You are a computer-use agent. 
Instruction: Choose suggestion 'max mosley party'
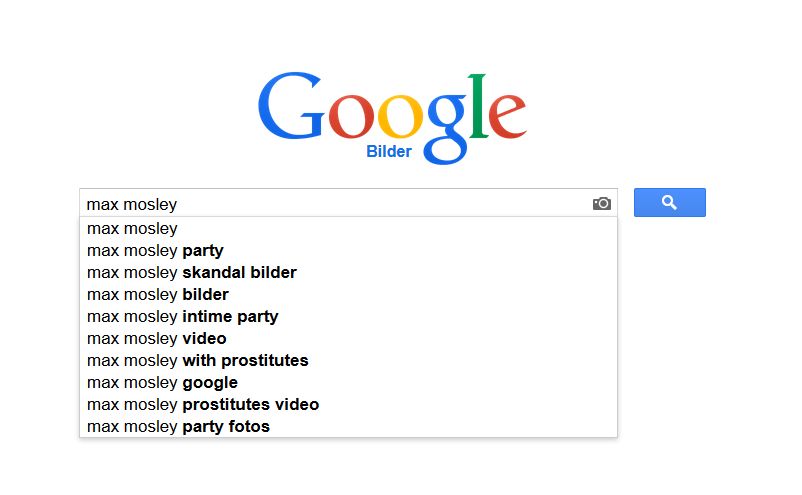[348, 251]
